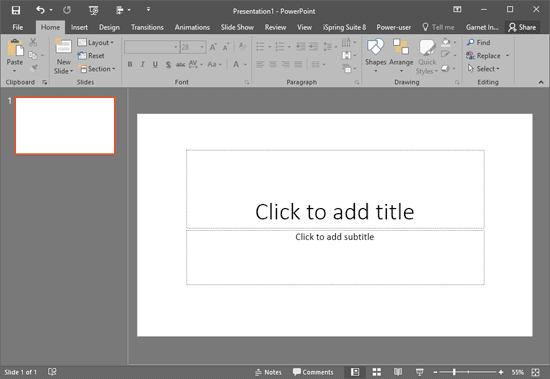Align text right
This screenshot has height=379, width=550.
click(286, 64)
